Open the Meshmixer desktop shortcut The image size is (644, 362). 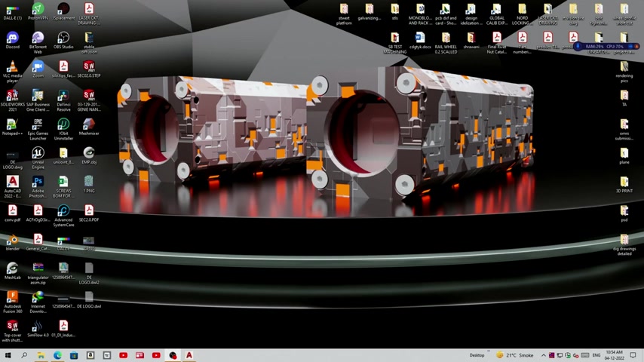point(89,125)
